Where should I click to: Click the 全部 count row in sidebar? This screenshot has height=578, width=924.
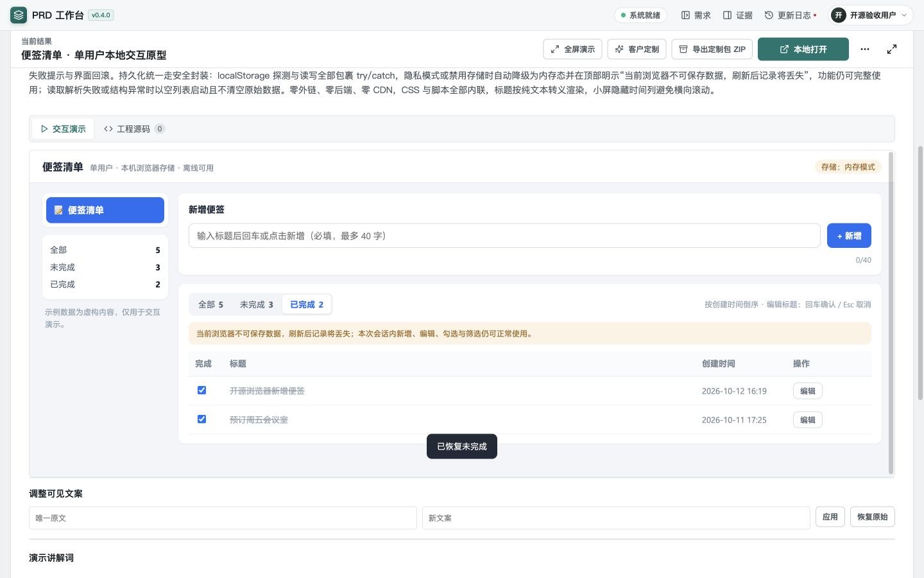tap(105, 250)
